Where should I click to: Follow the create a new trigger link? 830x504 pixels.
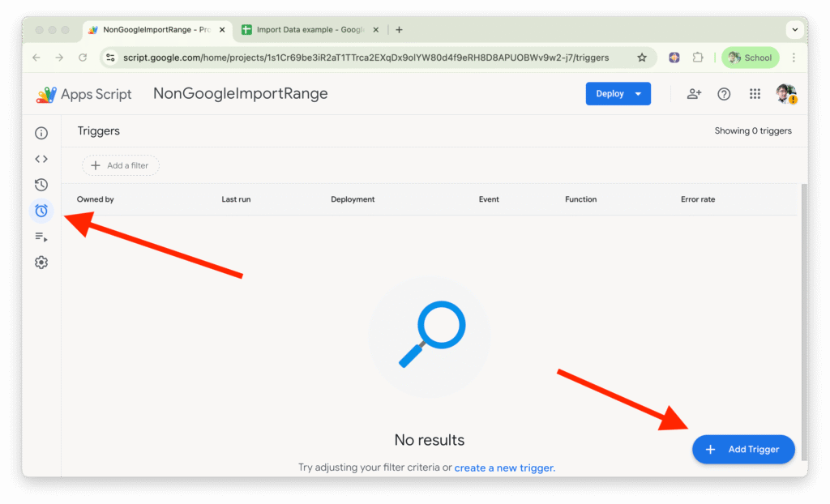tap(504, 468)
